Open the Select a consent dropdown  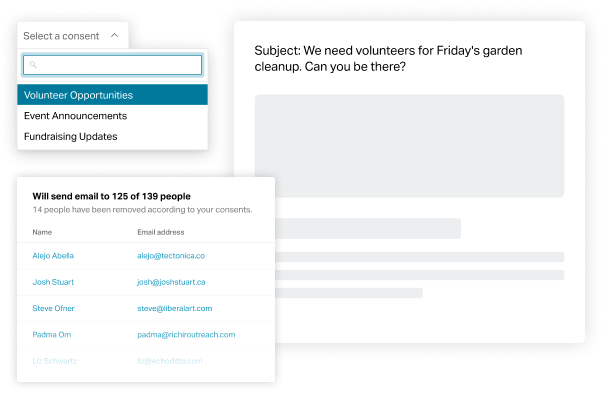(x=73, y=36)
